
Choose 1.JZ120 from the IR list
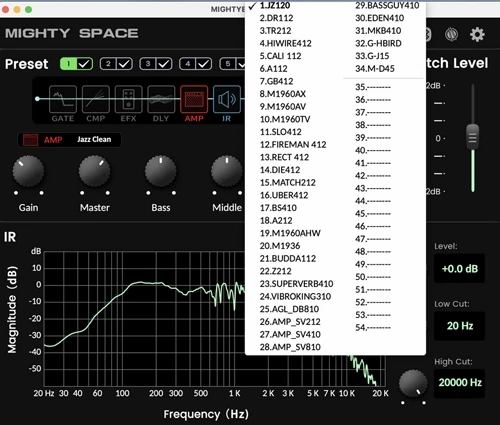pos(275,5)
